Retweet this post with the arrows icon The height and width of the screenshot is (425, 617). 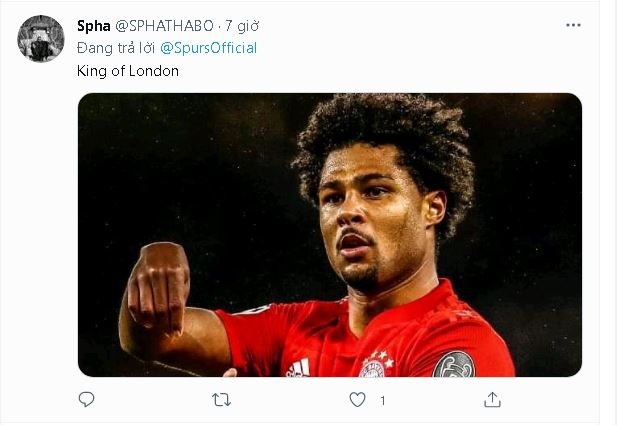(222, 400)
